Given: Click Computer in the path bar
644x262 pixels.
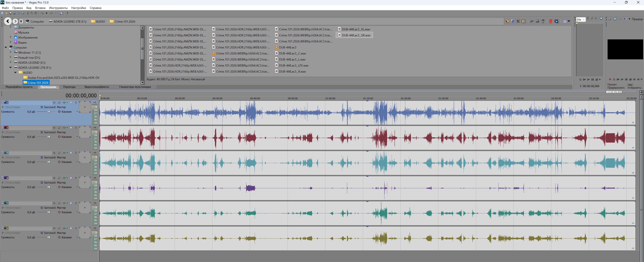Looking at the screenshot, I should [x=37, y=21].
